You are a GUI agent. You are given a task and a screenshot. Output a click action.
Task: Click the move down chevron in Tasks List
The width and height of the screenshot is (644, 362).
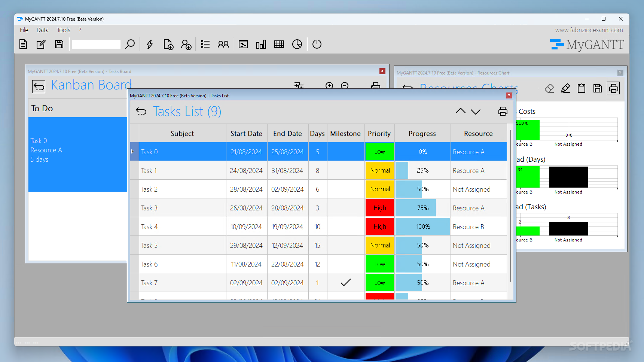(476, 112)
